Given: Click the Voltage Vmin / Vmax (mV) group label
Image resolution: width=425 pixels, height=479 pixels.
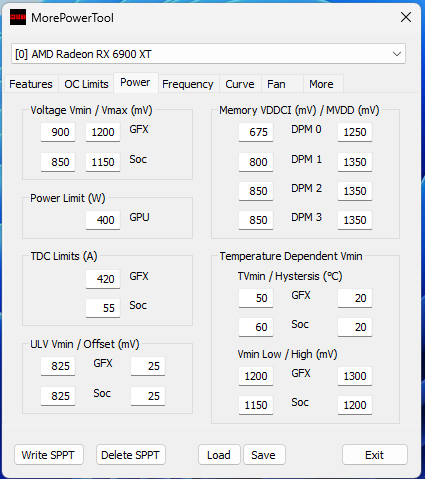Looking at the screenshot, I should pos(91,110).
